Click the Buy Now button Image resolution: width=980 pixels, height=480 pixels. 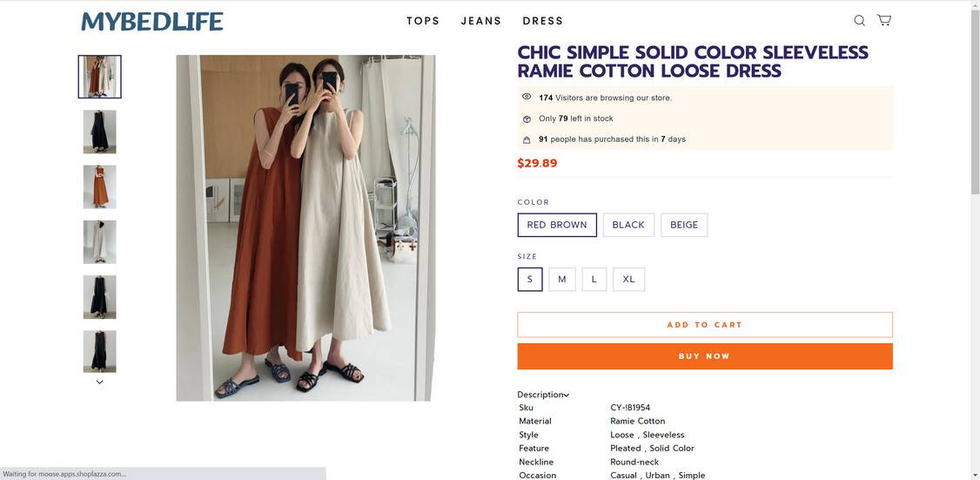(705, 356)
